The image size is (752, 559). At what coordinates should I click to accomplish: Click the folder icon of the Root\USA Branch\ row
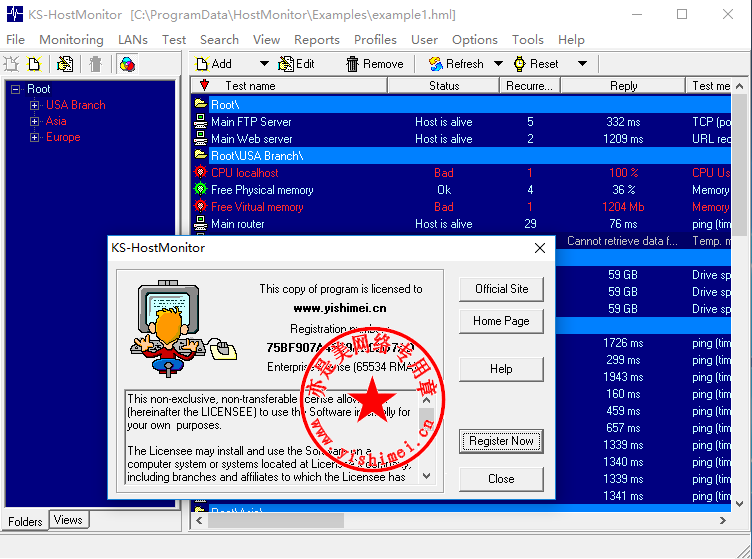(x=200, y=155)
